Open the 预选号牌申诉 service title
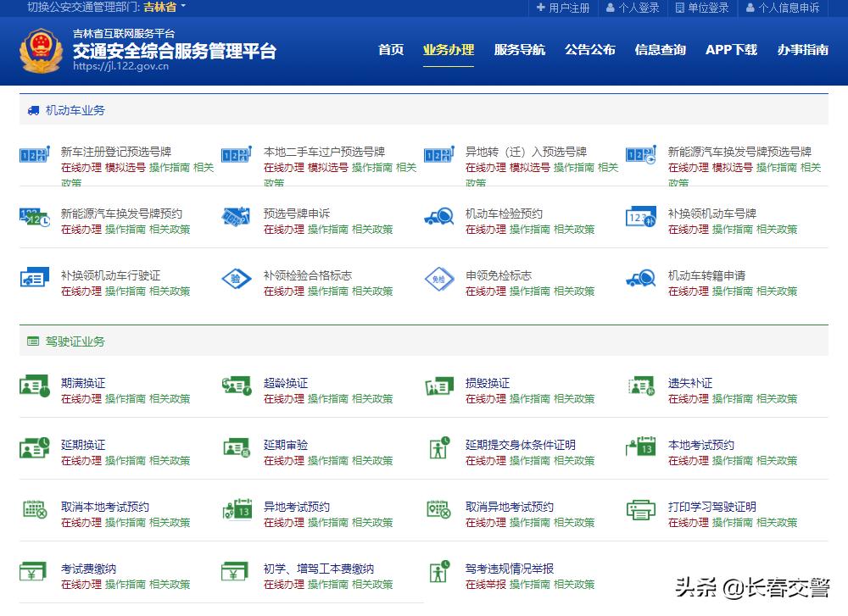 [x=296, y=214]
